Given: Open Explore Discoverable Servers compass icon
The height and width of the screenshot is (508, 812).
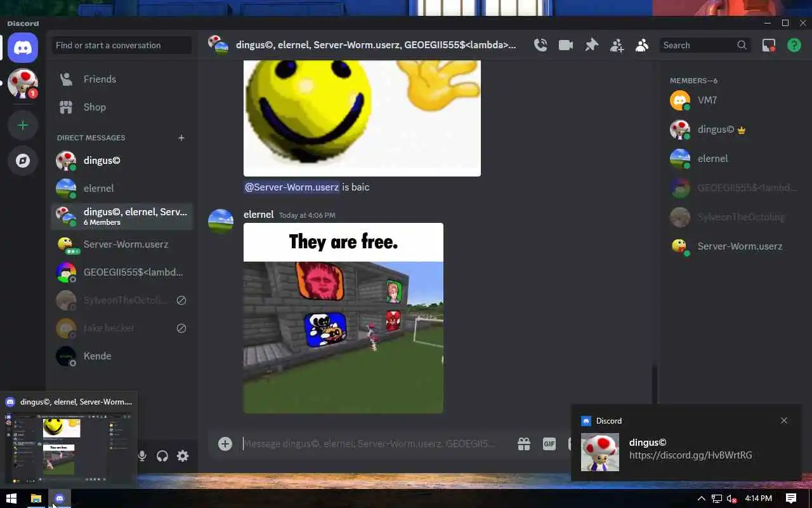Looking at the screenshot, I should (x=23, y=161).
